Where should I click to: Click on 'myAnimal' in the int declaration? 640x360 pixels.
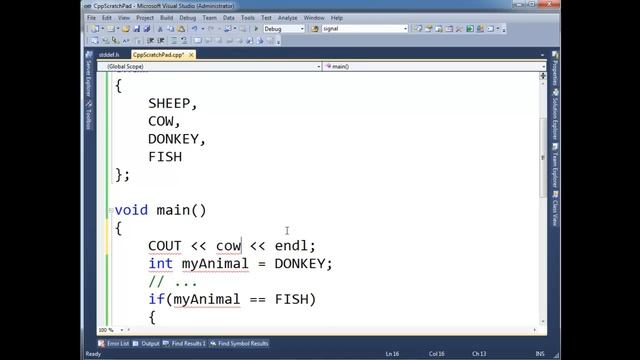[215, 264]
